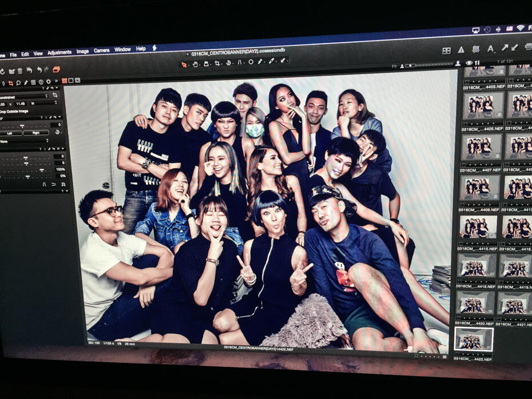Click the vertical keystone icon

coord(45,184)
